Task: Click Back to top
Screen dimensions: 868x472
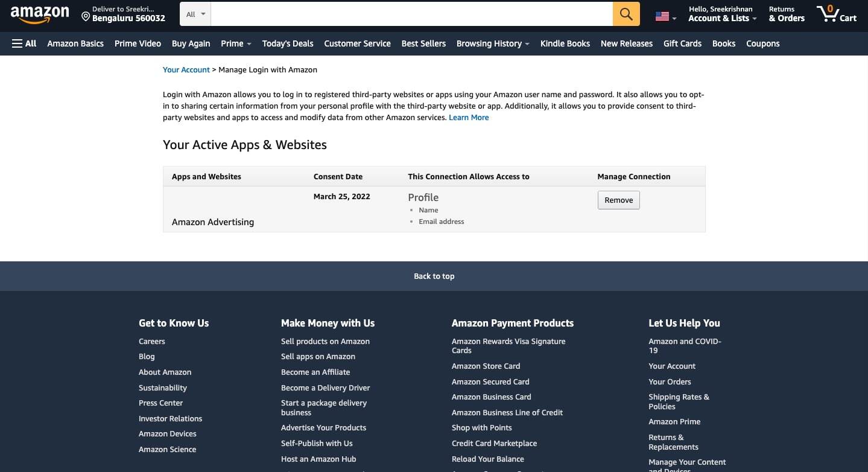Action: point(434,276)
